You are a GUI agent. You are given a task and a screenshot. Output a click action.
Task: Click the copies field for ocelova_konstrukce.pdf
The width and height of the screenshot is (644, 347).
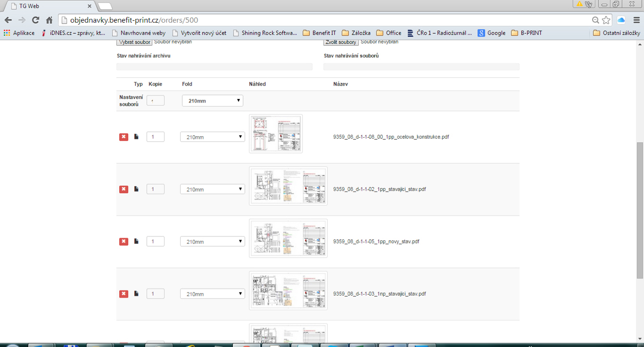pos(155,137)
